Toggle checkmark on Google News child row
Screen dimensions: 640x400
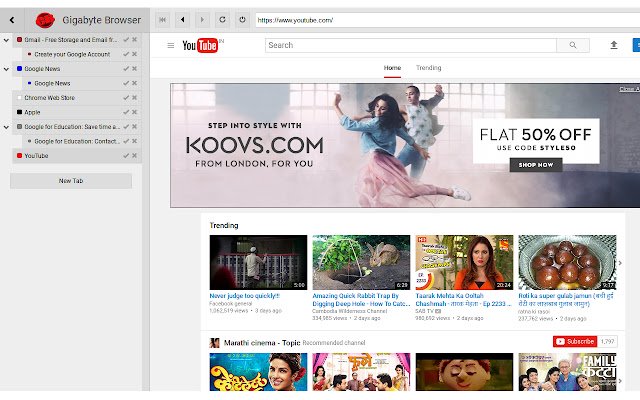[126, 83]
